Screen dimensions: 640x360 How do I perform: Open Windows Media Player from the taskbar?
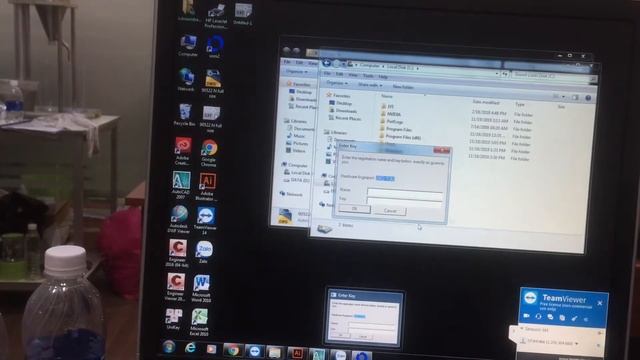point(211,349)
